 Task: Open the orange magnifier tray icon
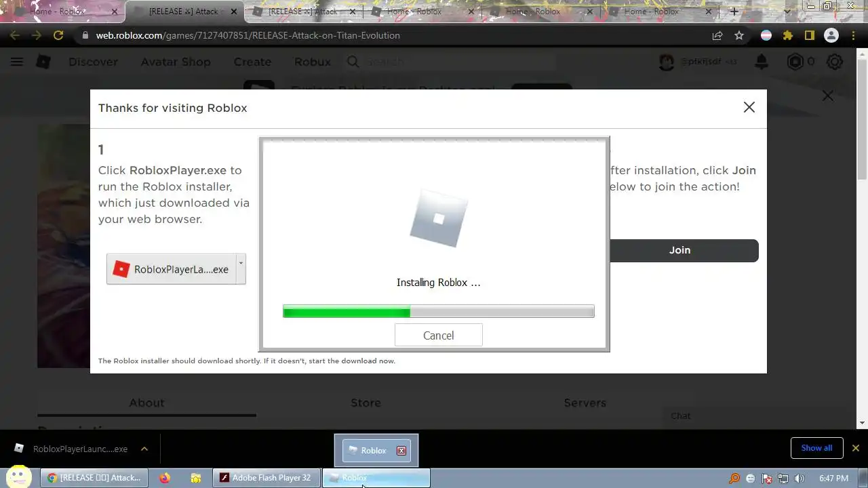(x=734, y=478)
